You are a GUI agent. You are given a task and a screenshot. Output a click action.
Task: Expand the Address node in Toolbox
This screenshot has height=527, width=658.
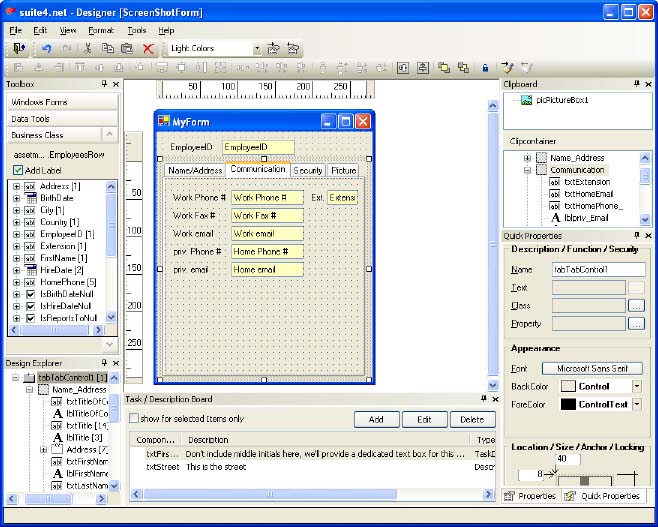coord(16,186)
